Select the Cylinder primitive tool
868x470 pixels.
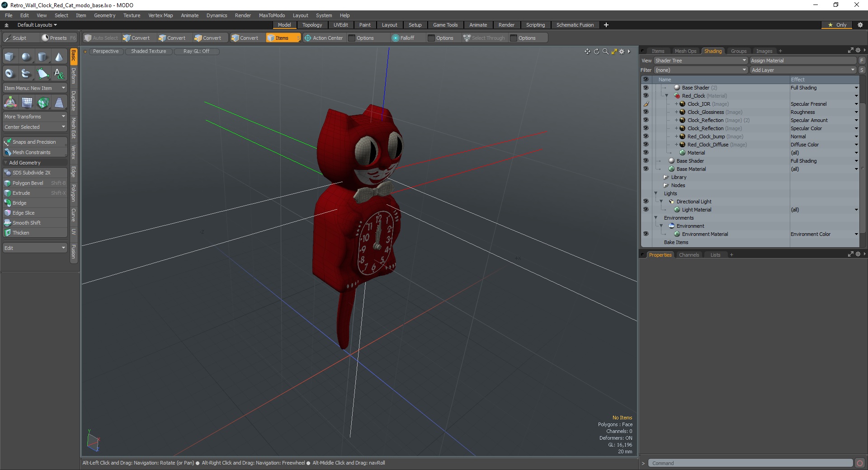(x=42, y=57)
